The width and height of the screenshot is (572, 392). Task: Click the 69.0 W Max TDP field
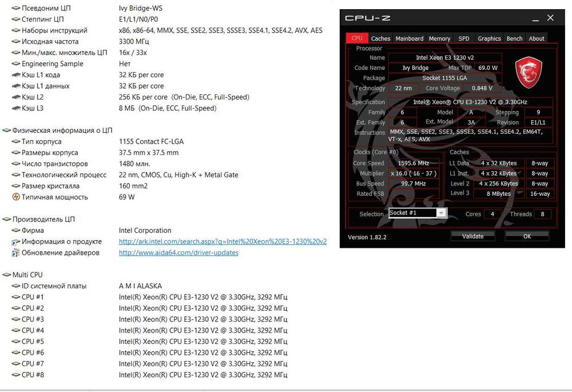pos(488,68)
